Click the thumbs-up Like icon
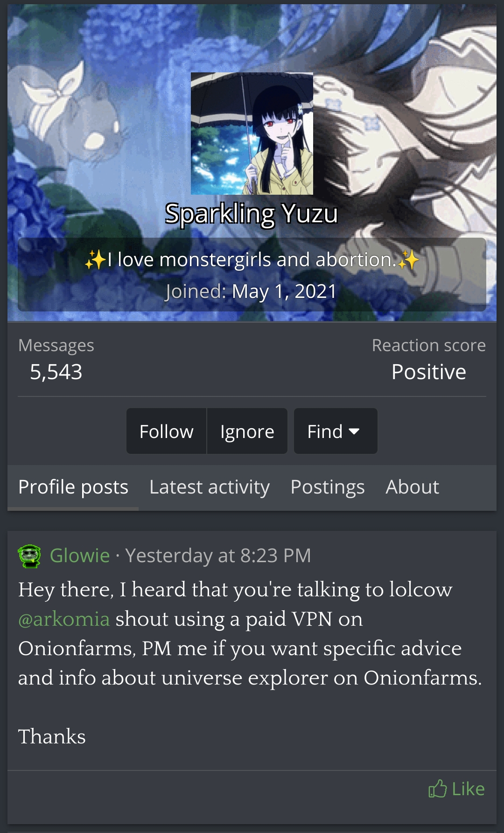This screenshot has width=504, height=833. (437, 789)
